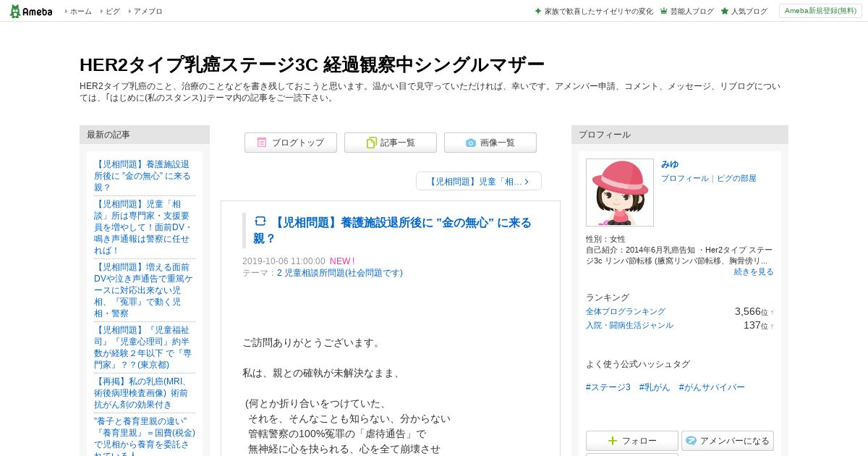The width and height of the screenshot is (868, 456).
Task: Open blog title HER2タイプ乳癌ステージ3C
Action: click(x=312, y=64)
